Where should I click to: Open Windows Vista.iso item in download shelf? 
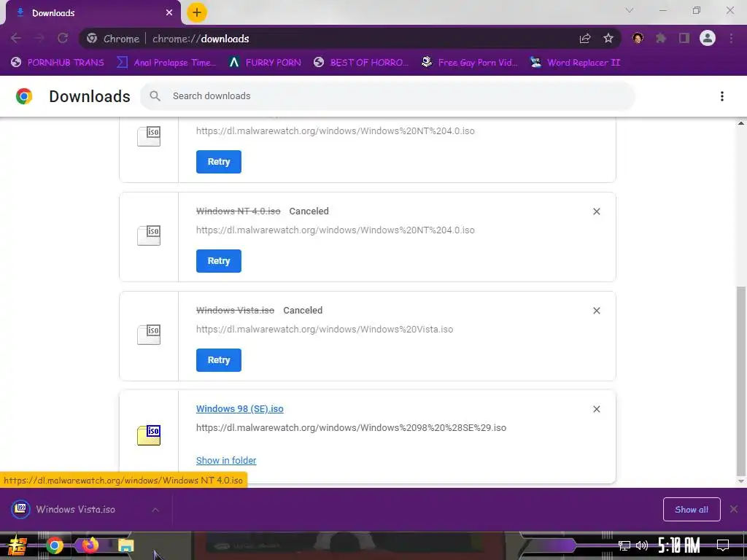[x=76, y=510]
